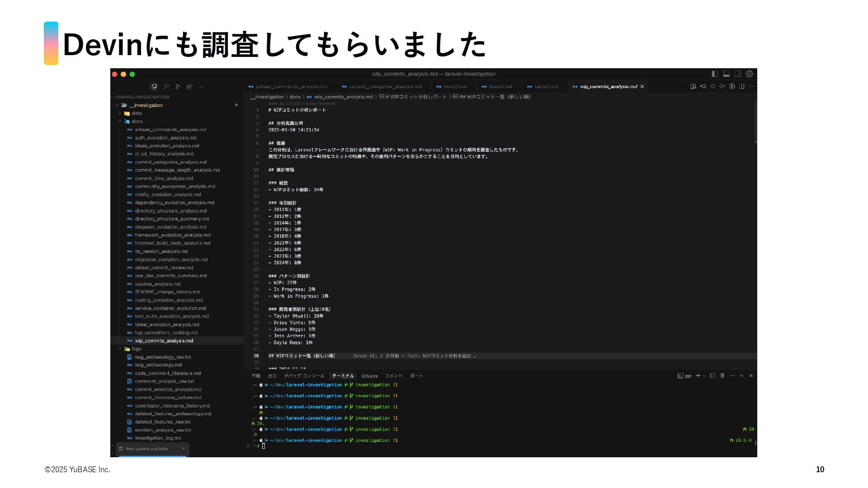Open routing_evolution_analysis.md file
The width and height of the screenshot is (868, 488).
(169, 300)
